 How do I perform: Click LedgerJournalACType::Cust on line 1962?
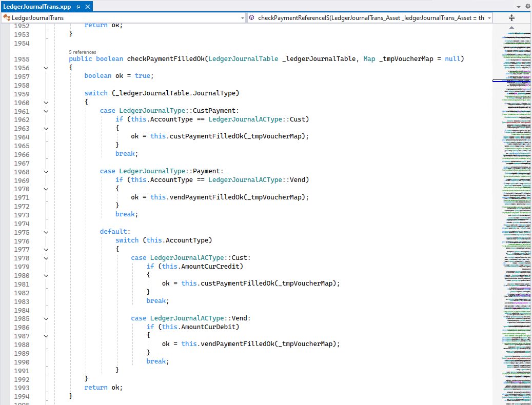(x=257, y=119)
